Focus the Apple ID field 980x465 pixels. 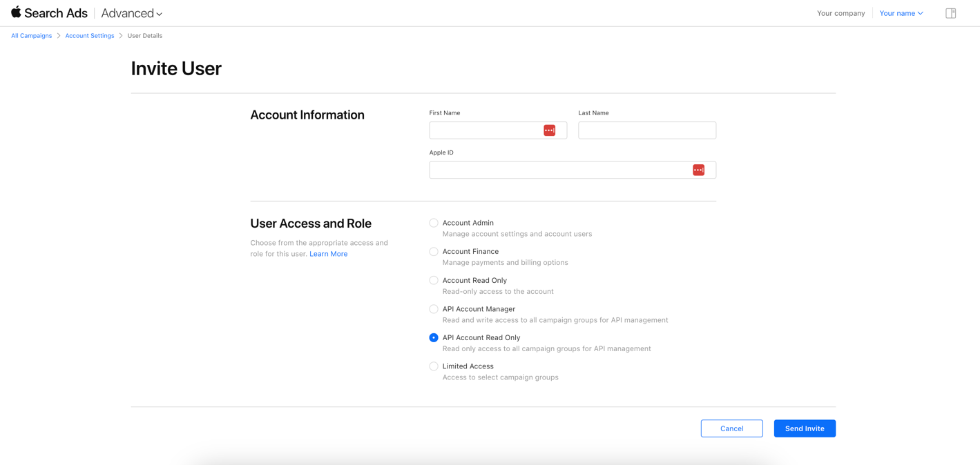[x=573, y=170]
